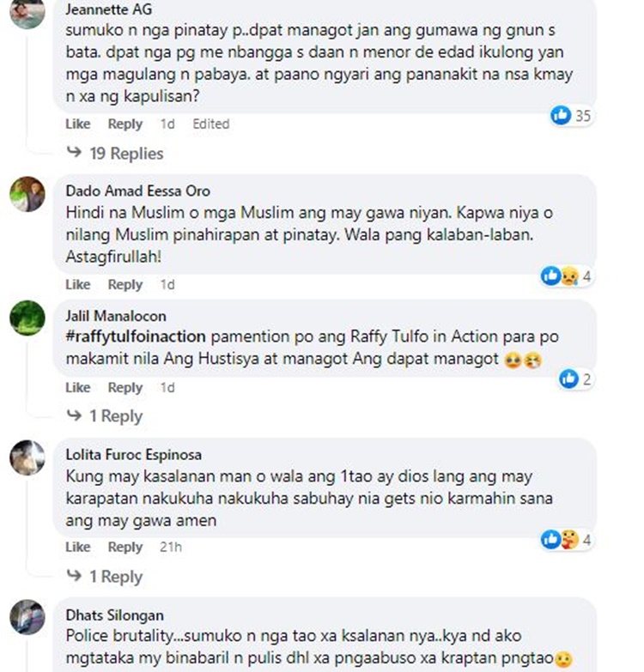Viewport: 644px width, 672px height.
Task: Open the like and sad reactions on Dado Amad Eessa Oro's comment
Action: (567, 276)
